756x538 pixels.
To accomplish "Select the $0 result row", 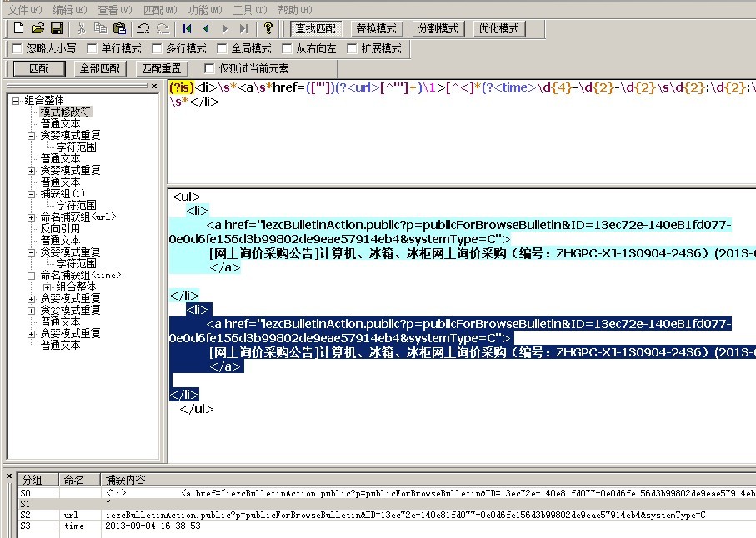I will tap(387, 493).
